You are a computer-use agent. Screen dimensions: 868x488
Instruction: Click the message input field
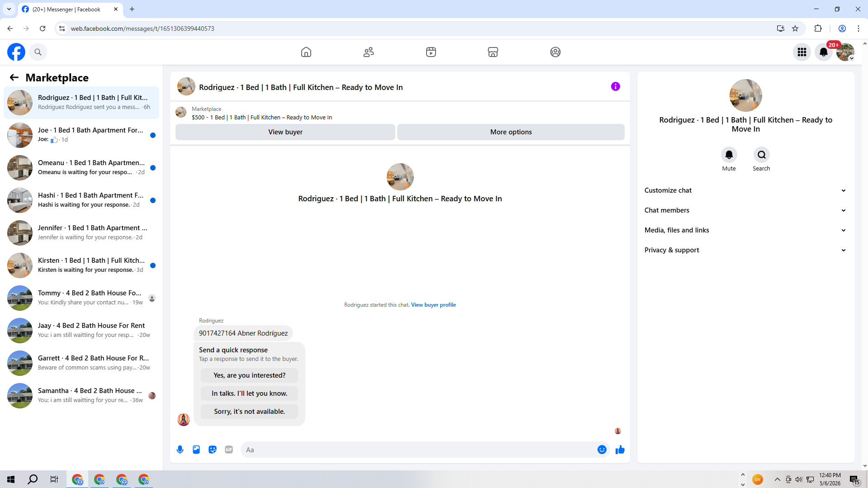coord(418,450)
